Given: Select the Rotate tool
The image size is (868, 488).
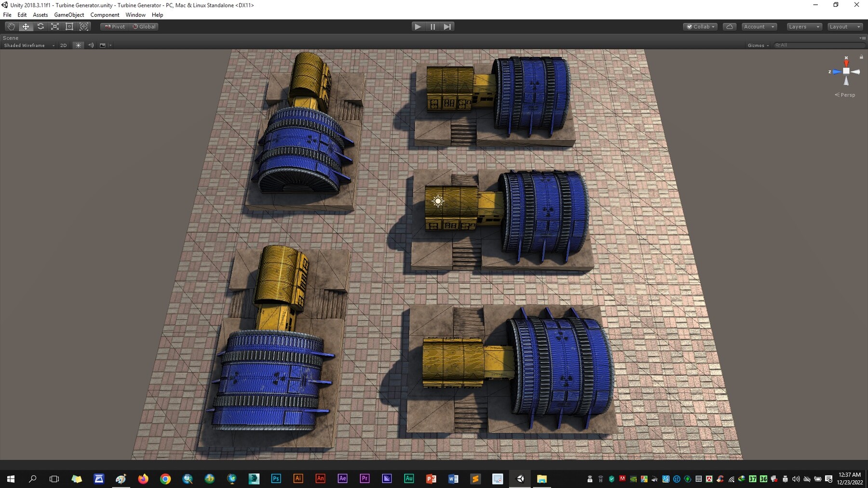Looking at the screenshot, I should 41,26.
